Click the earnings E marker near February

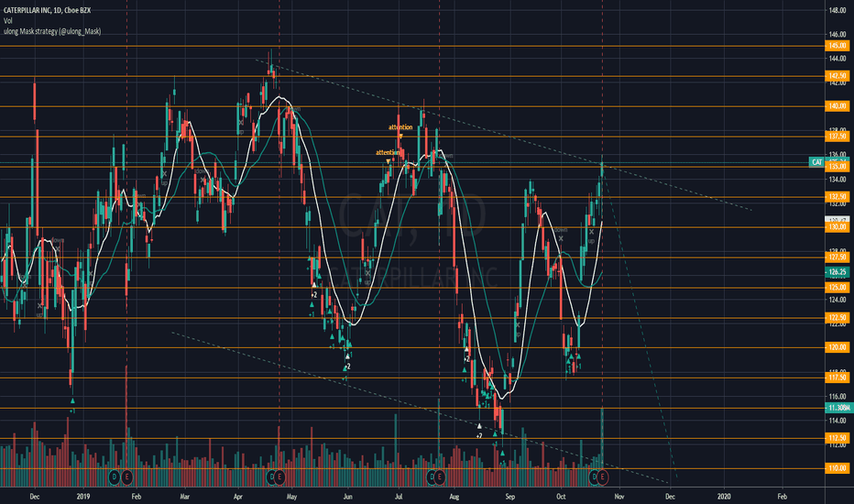126,477
